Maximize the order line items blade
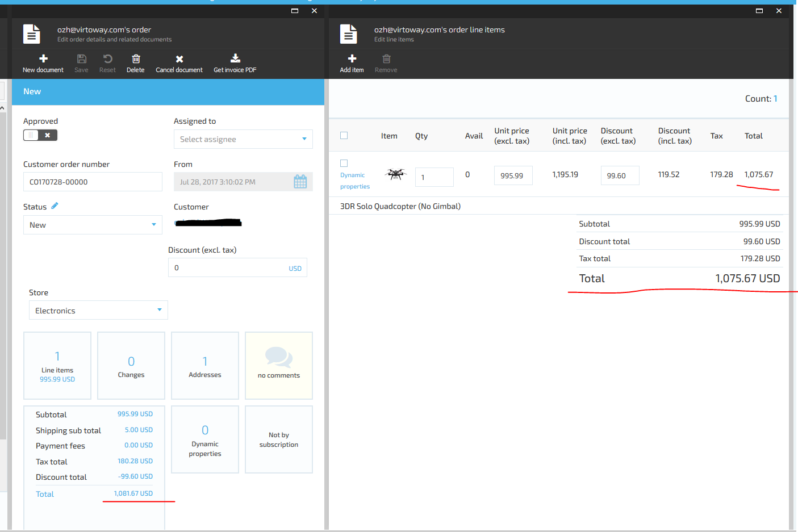The width and height of the screenshot is (798, 532). 759,11
